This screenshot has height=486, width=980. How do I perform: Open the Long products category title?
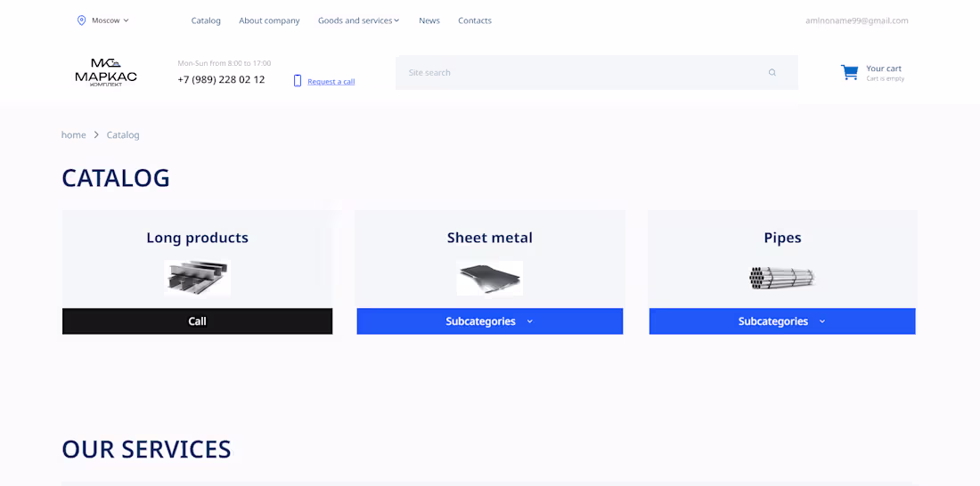pyautogui.click(x=198, y=238)
